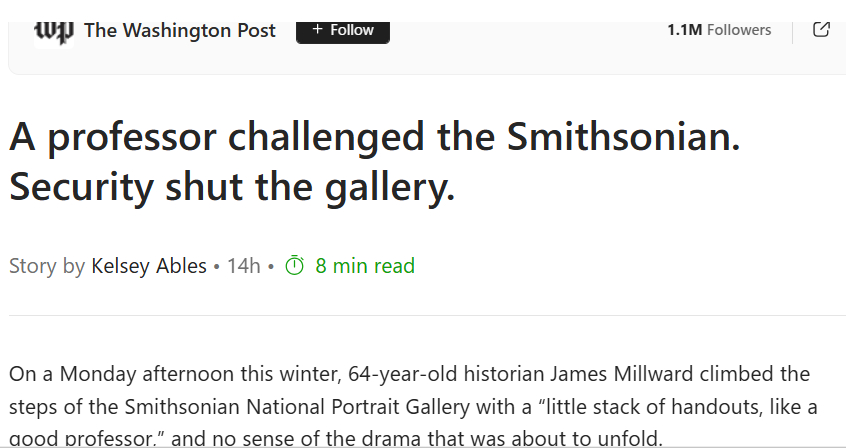Click headline line "Security shut the gallery."
The width and height of the screenshot is (846, 448).
(232, 185)
